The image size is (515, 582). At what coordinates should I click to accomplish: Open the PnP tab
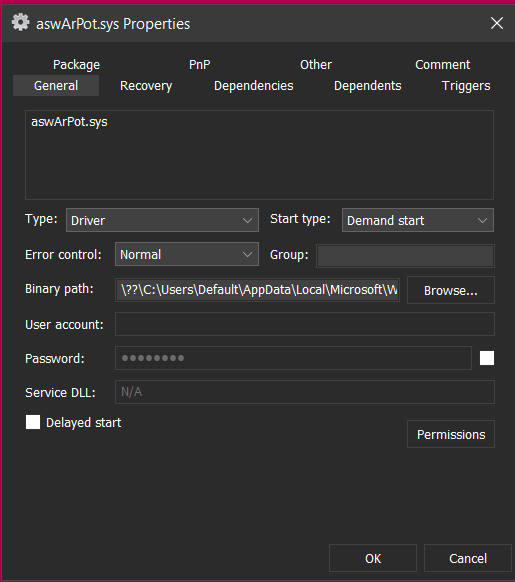tap(199, 65)
